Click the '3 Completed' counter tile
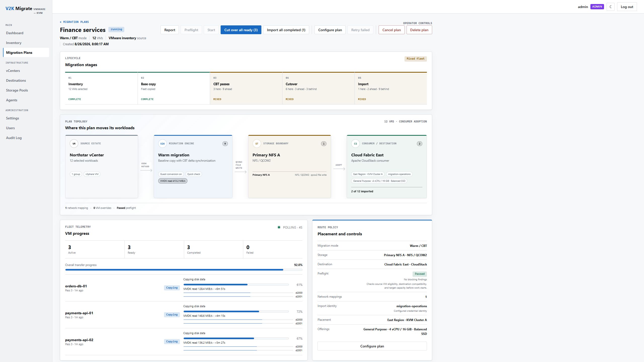 tap(214, 249)
